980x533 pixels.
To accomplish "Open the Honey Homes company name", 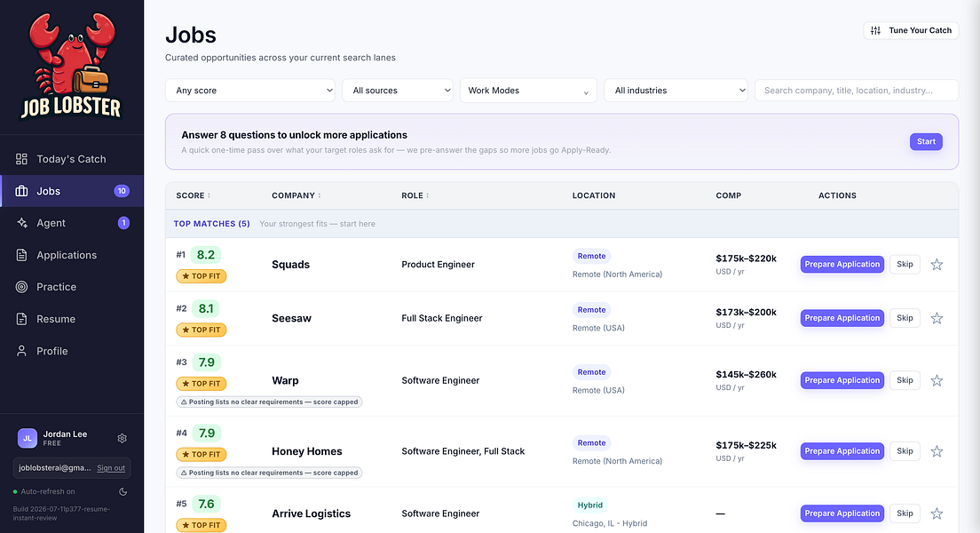I will tap(307, 451).
